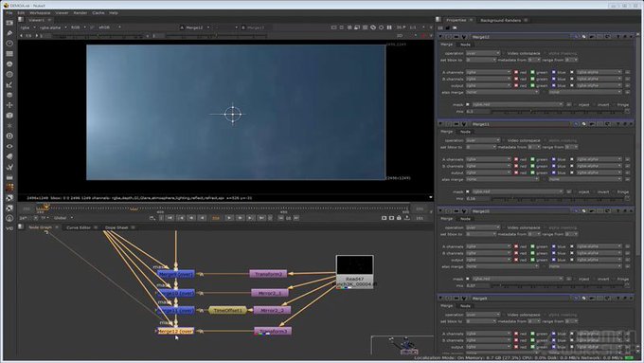Click the Node Graph pane content-menu icon
Screen dimensions: 644x363
click(x=21, y=227)
